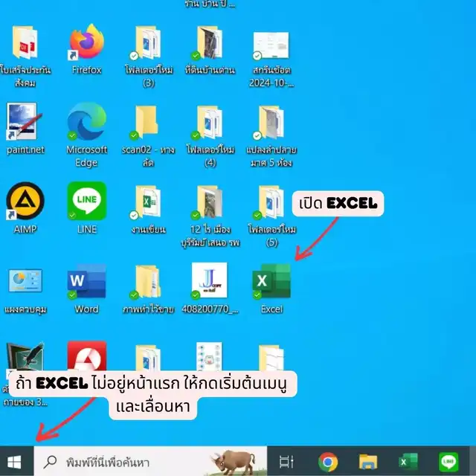Viewport: 476px width, 476px height.
Task: Click the Windows Start button
Action: (16, 462)
